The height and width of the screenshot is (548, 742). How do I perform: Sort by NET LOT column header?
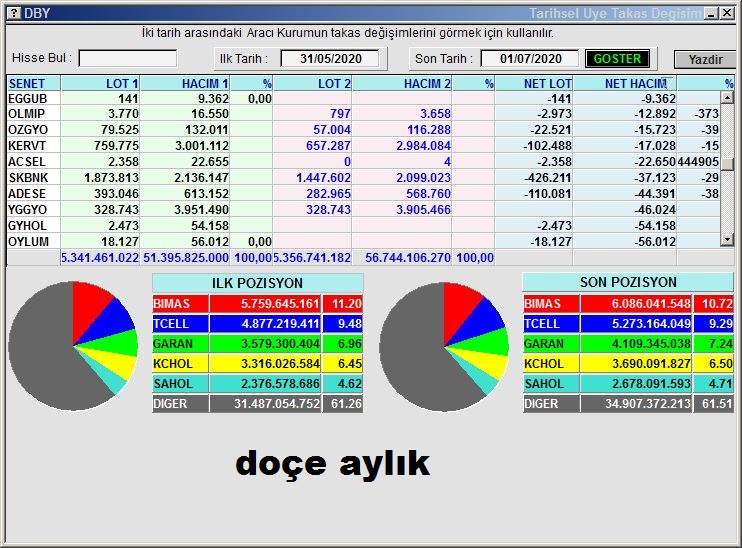(534, 83)
